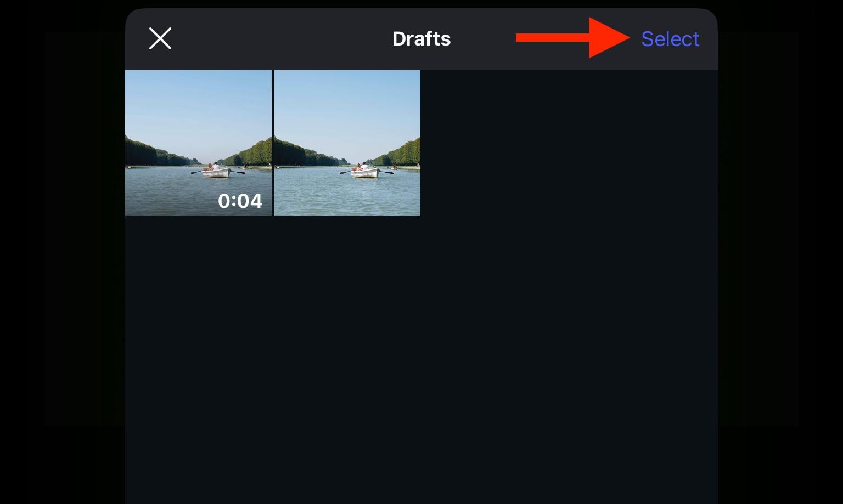The height and width of the screenshot is (504, 843).
Task: Close the Drafts sheet with the X icon
Action: pos(160,38)
